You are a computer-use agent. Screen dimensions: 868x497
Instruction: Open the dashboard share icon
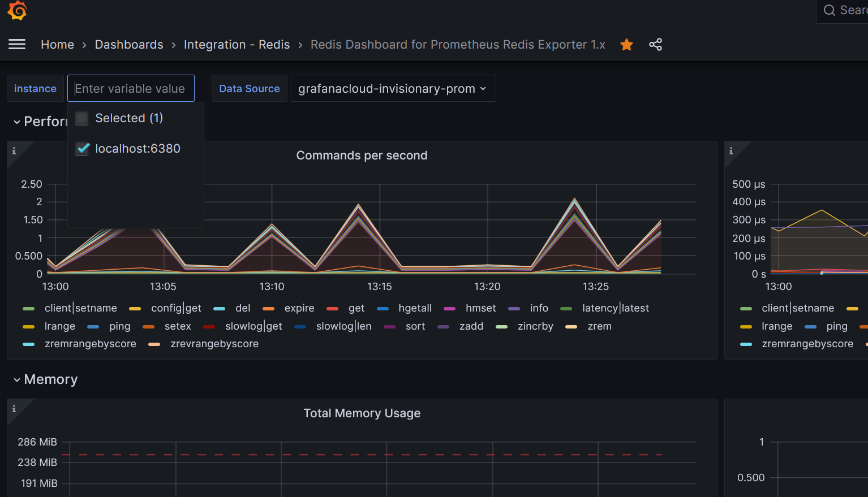[655, 44]
